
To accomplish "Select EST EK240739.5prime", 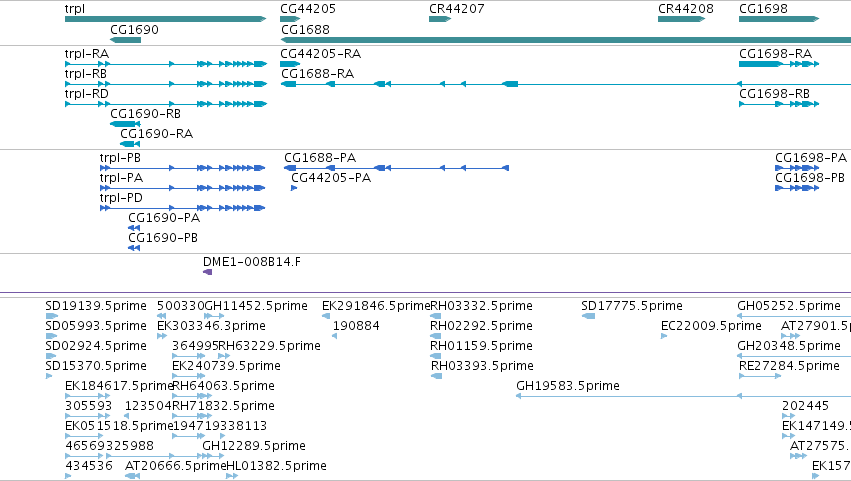I will pyautogui.click(x=188, y=376).
